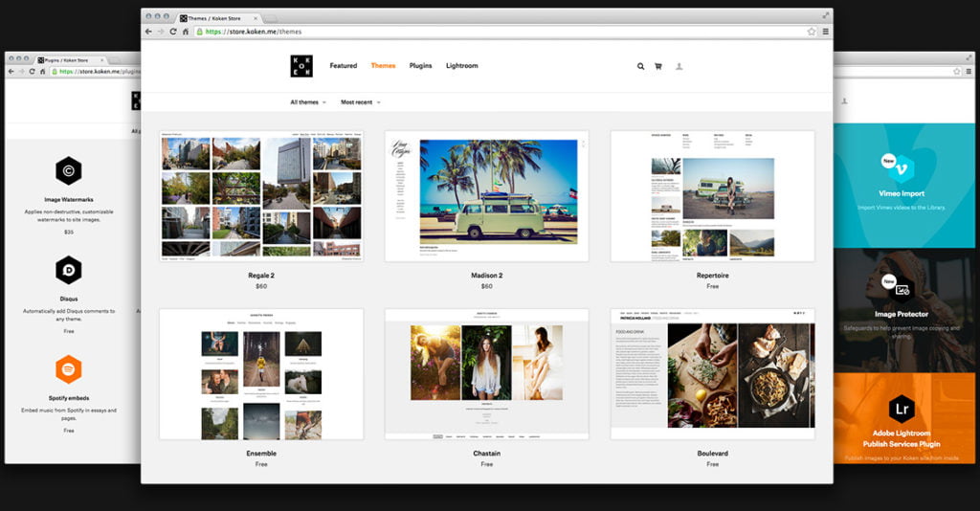
Task: Click the Image Watermarks title text
Action: 69,200
